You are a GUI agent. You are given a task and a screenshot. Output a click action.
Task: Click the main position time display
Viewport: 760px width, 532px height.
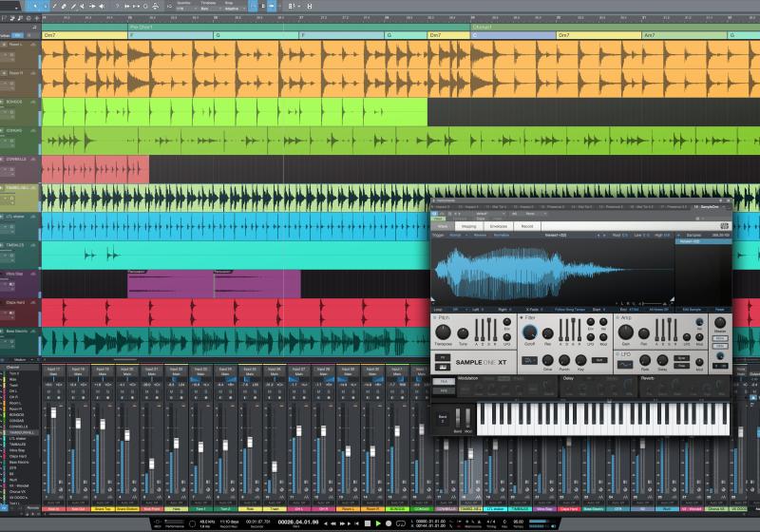tap(298, 522)
